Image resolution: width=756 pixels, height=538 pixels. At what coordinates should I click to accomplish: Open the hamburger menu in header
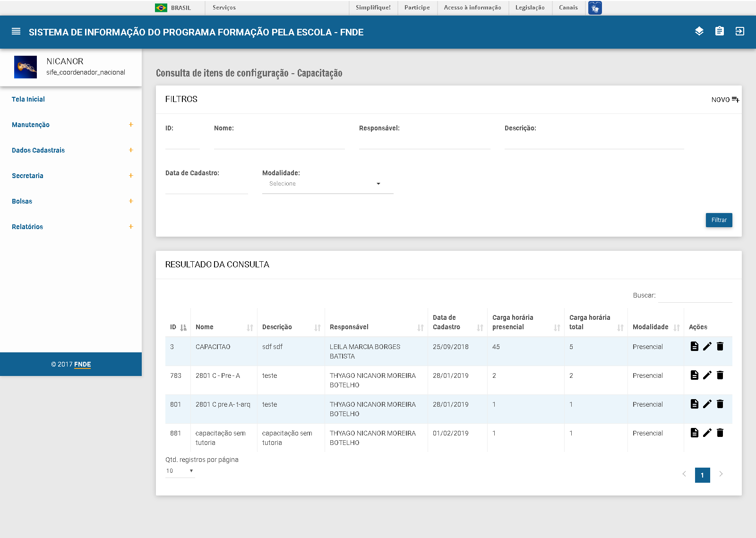[16, 32]
